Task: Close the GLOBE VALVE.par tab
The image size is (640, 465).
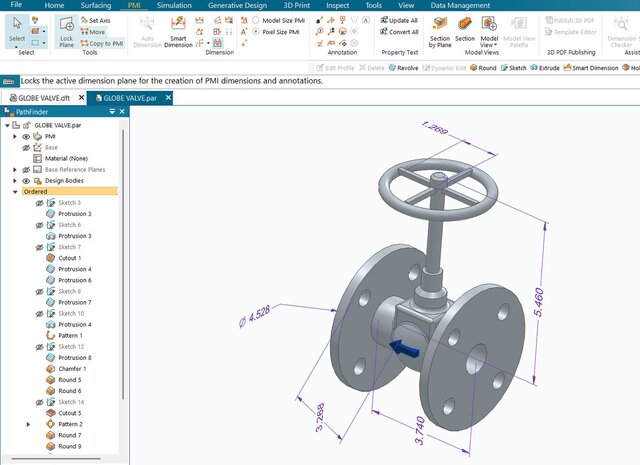Action: coord(168,98)
